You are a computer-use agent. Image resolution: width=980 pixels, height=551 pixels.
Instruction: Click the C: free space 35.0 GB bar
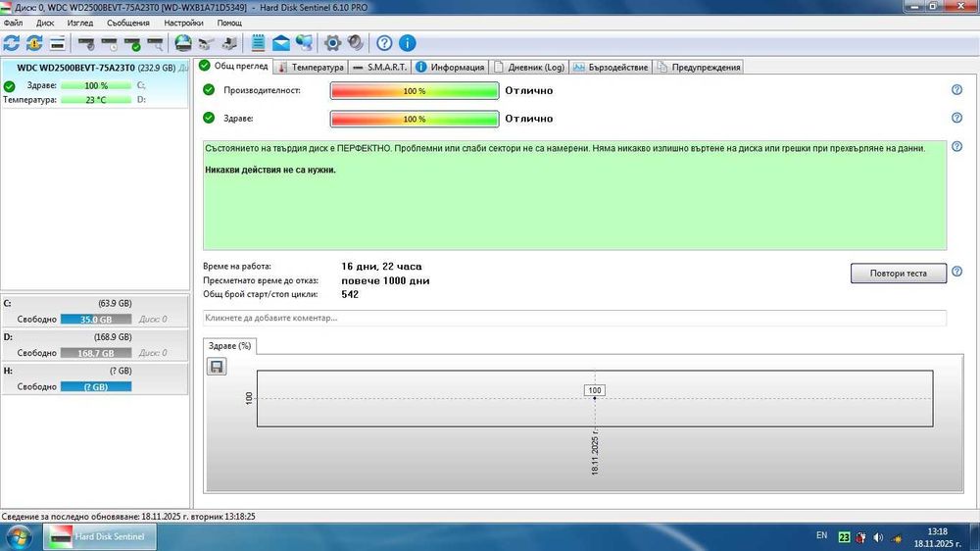click(96, 319)
